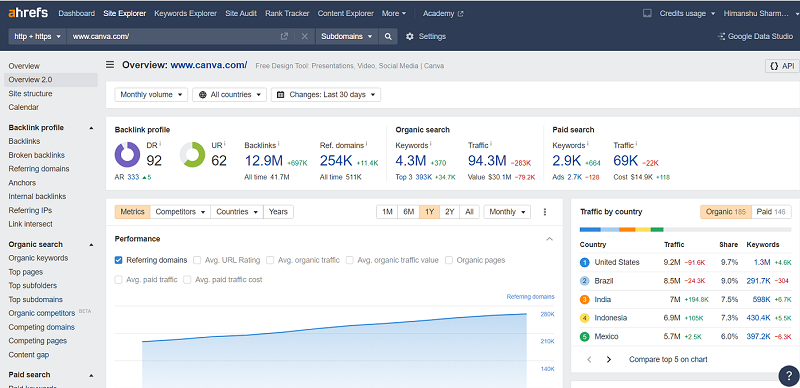
Task: Open the Countries chart dropdown
Action: (x=237, y=212)
